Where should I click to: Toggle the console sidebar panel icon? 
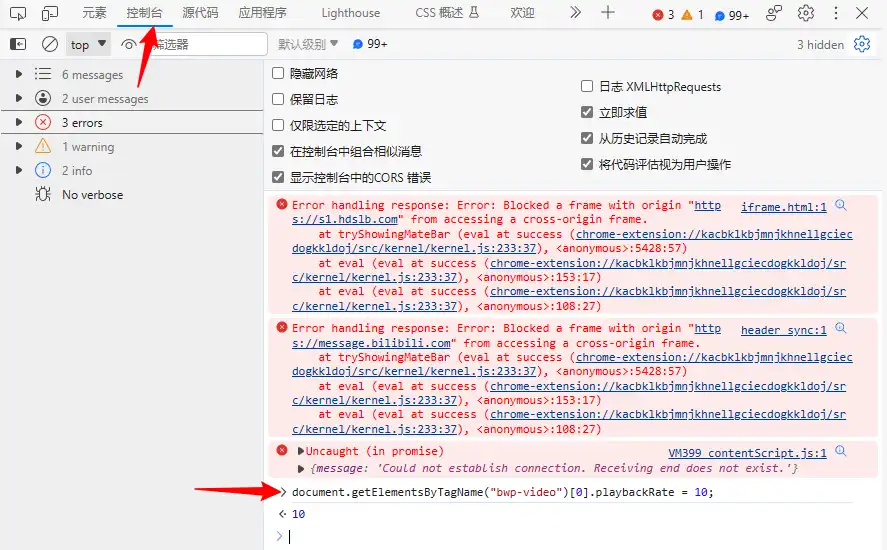click(x=18, y=44)
